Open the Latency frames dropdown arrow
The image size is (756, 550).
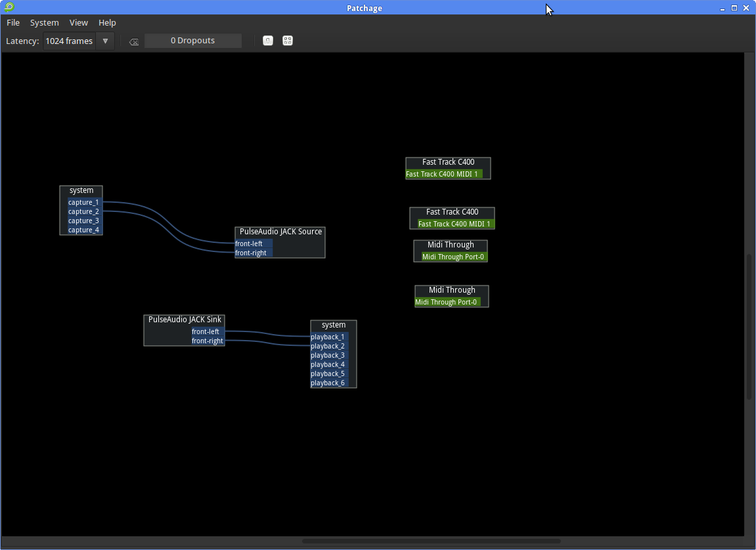click(105, 41)
